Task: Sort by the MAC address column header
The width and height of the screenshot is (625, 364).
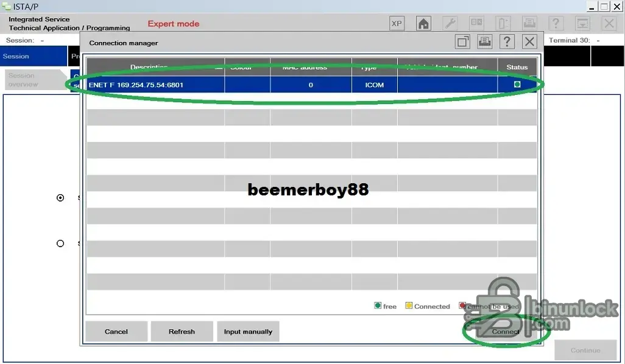Action: click(311, 67)
